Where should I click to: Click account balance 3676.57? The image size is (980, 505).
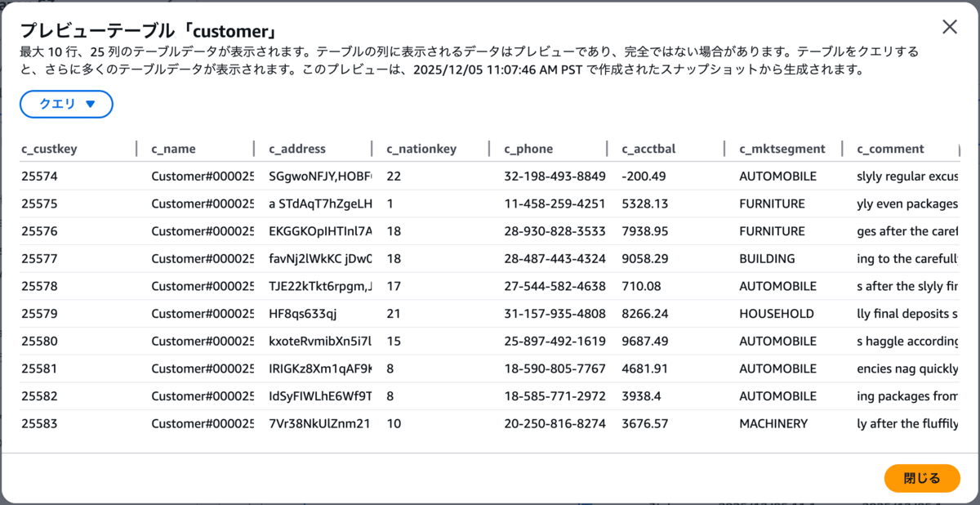(x=645, y=423)
